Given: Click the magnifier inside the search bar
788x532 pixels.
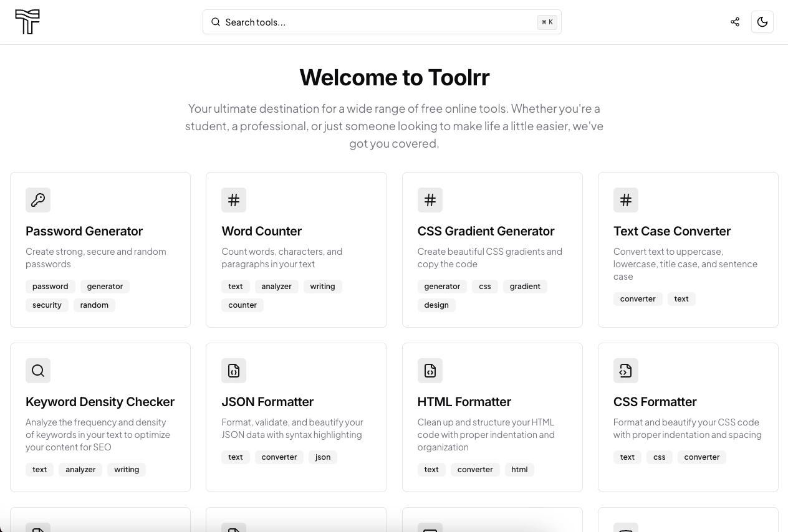Looking at the screenshot, I should click(216, 22).
